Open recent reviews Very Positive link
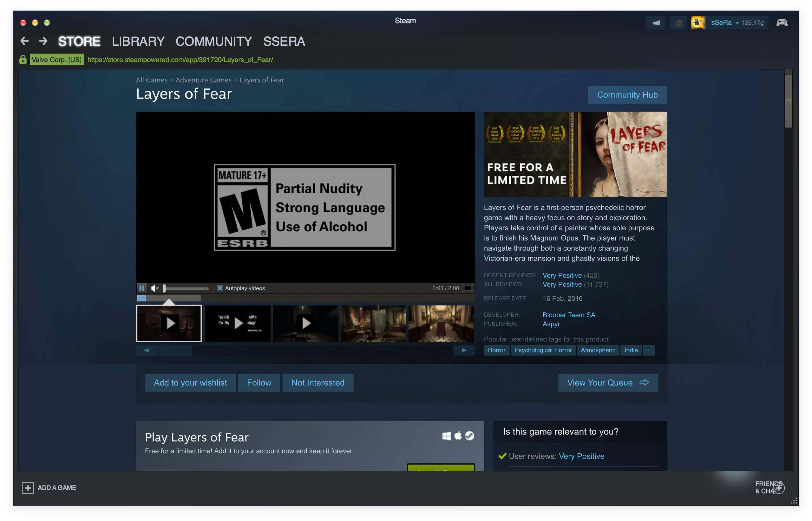 tap(562, 275)
